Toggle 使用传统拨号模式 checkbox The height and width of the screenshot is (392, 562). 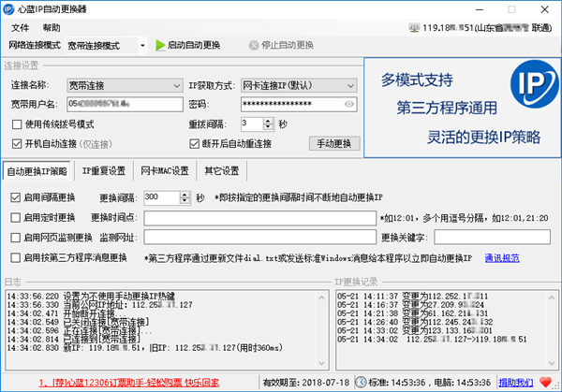click(17, 124)
